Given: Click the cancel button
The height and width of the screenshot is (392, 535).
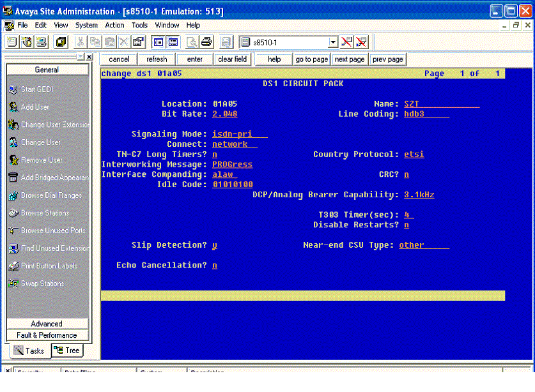Looking at the screenshot, I should point(119,59).
